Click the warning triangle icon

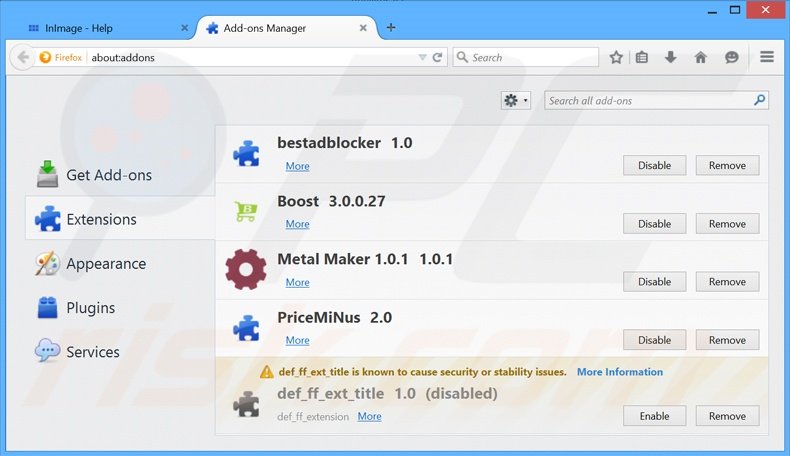(267, 372)
